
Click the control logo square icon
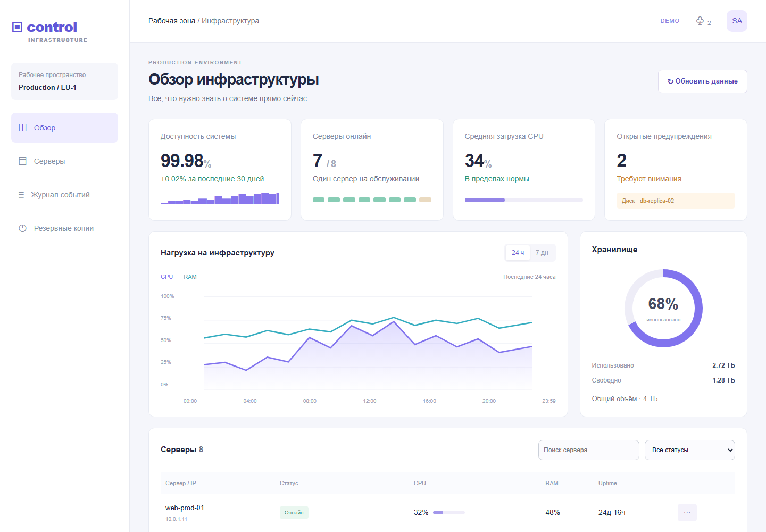click(17, 27)
